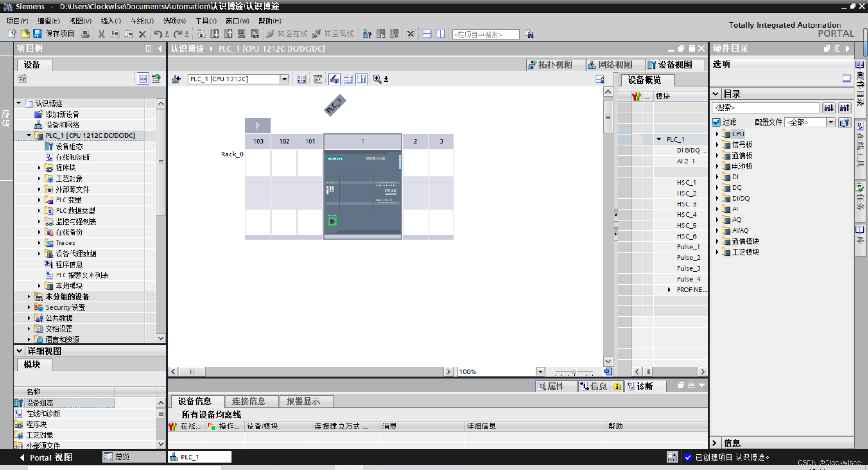Click the Upload from device icon
This screenshot has height=470, width=868.
(228, 34)
